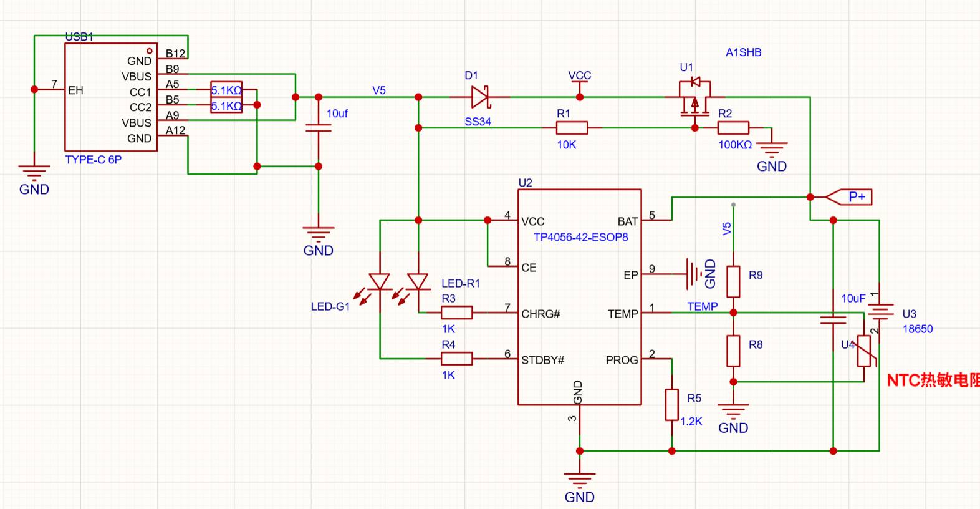The height and width of the screenshot is (509, 980).
Task: Click the SS34 value label
Action: tap(478, 122)
